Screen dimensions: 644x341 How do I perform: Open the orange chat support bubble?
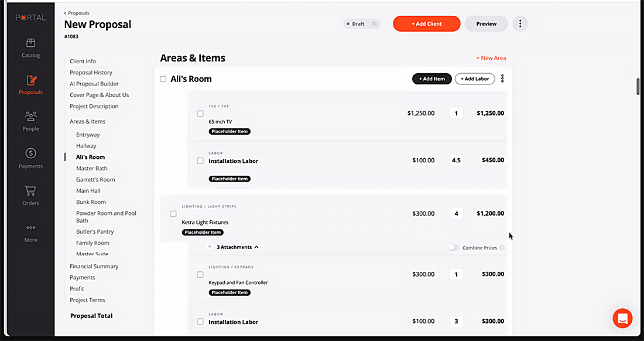pos(623,318)
